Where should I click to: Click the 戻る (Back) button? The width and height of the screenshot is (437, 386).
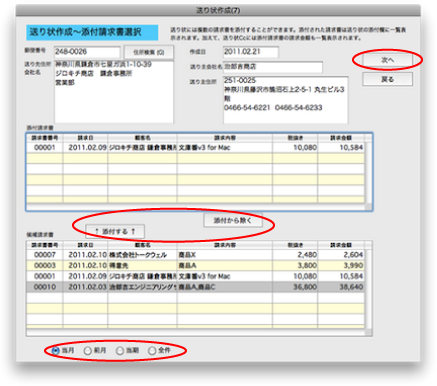pyautogui.click(x=387, y=79)
